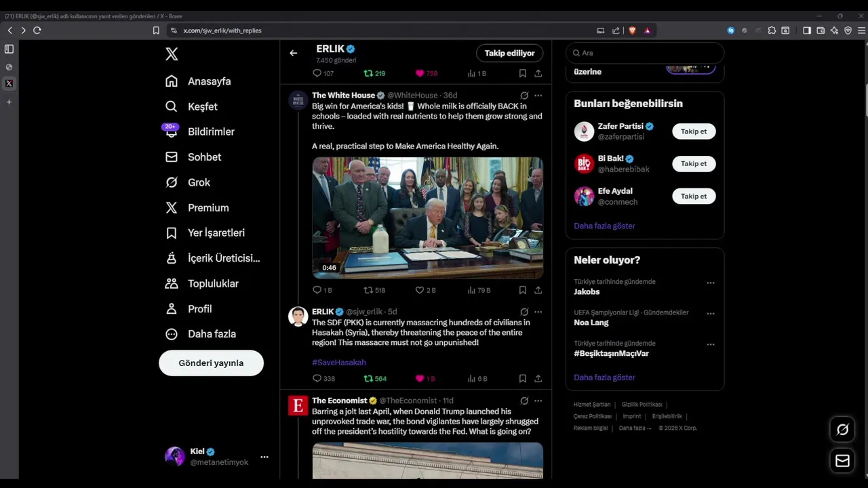868x488 pixels.
Task: Click Daha fazla göster under suggestions
Action: (604, 226)
